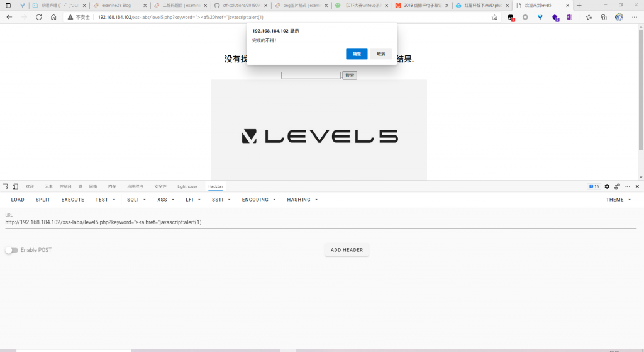Open a new browser tab
The width and height of the screenshot is (644, 352).
tap(579, 5)
